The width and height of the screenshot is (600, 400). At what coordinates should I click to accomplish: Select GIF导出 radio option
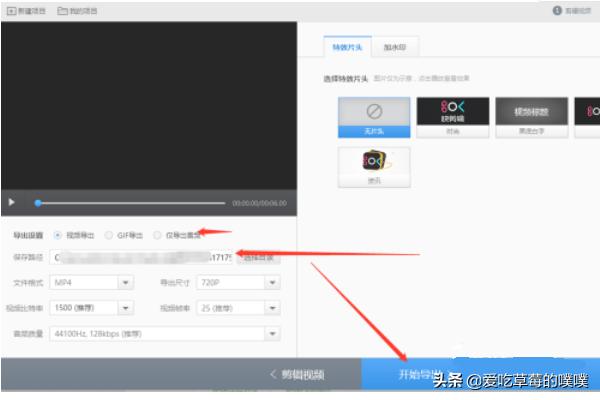coord(109,235)
